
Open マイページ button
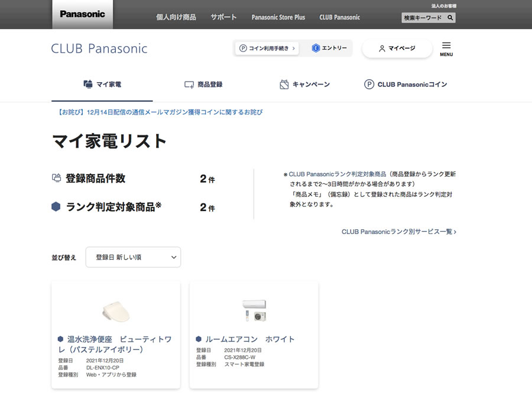(x=397, y=48)
